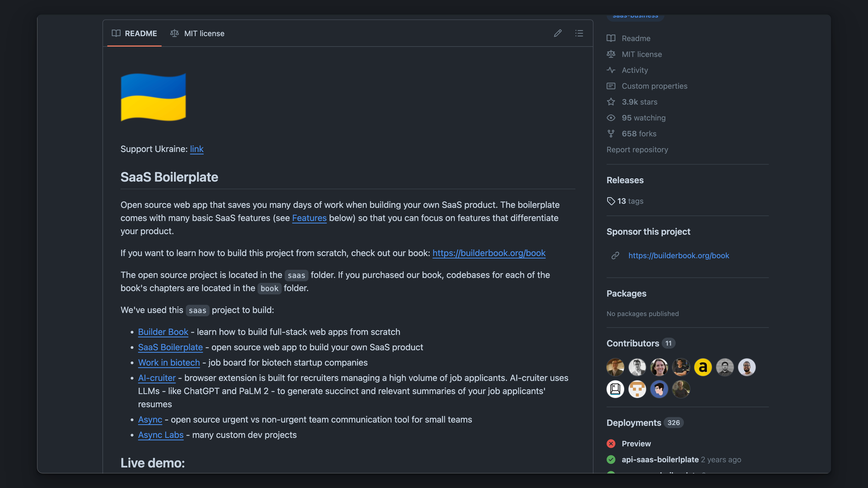Viewport: 868px width, 488px height.
Task: Click the book icon in README tab
Action: [x=116, y=33]
